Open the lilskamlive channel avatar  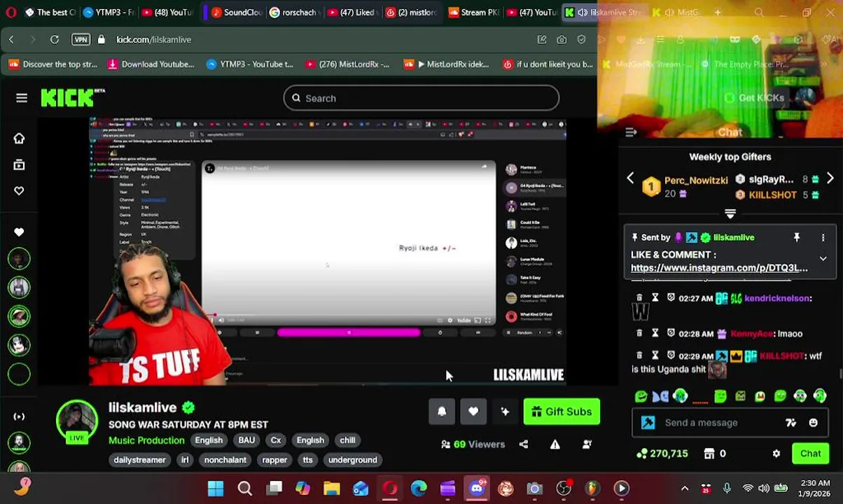[x=77, y=421]
